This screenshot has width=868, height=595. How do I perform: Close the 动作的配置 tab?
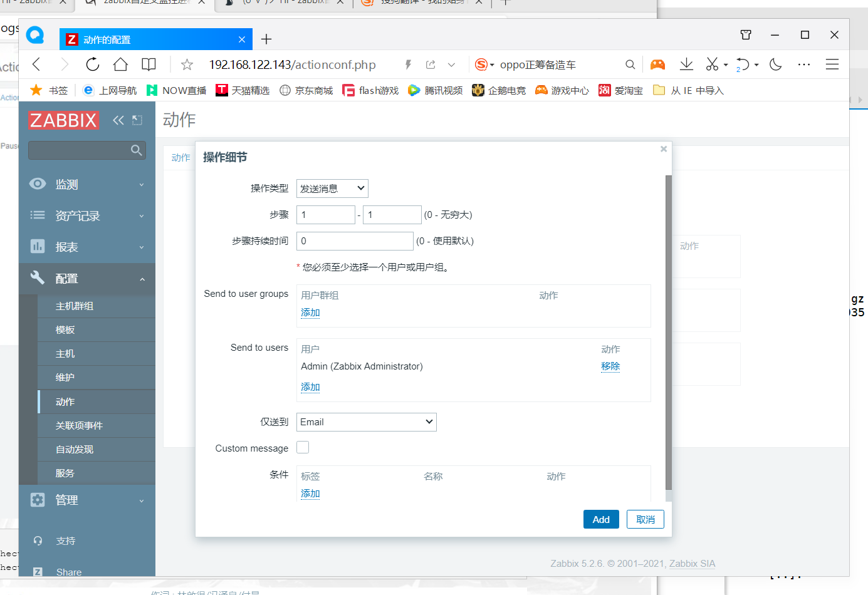[242, 39]
